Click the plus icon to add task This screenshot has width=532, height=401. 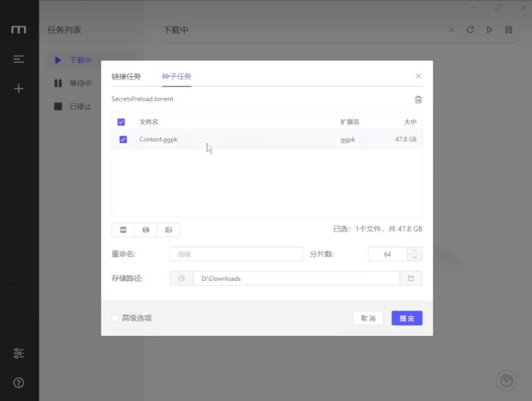point(19,88)
